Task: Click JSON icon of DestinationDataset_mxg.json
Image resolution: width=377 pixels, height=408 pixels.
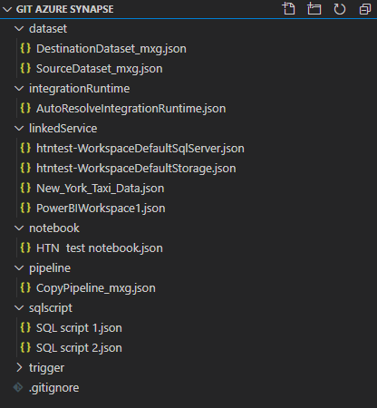Action: pos(26,48)
